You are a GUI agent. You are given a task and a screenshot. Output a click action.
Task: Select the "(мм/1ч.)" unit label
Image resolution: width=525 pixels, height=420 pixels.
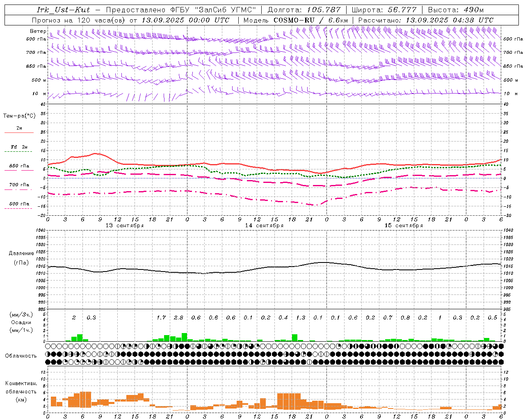pos(21,330)
